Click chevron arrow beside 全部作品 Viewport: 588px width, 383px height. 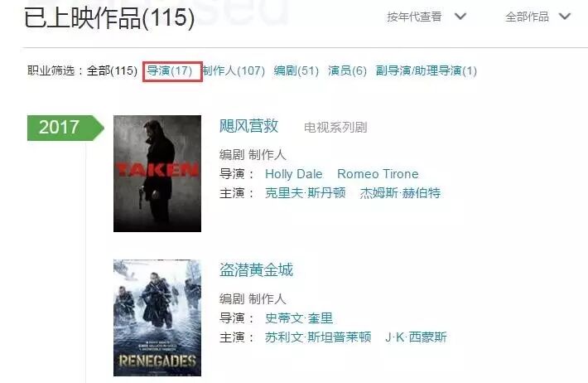[x=565, y=17]
